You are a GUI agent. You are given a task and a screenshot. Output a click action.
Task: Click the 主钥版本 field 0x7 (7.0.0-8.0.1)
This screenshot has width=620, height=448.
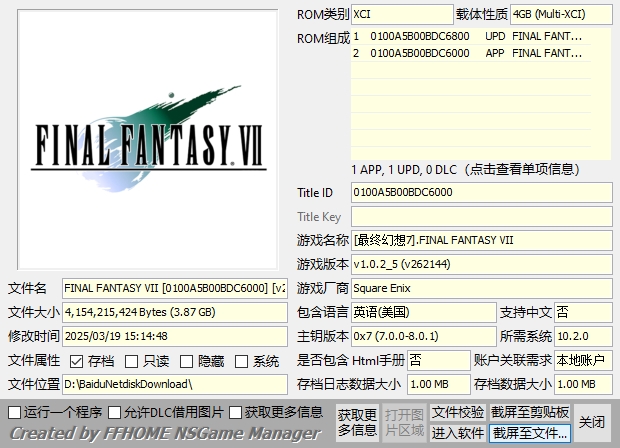click(423, 336)
